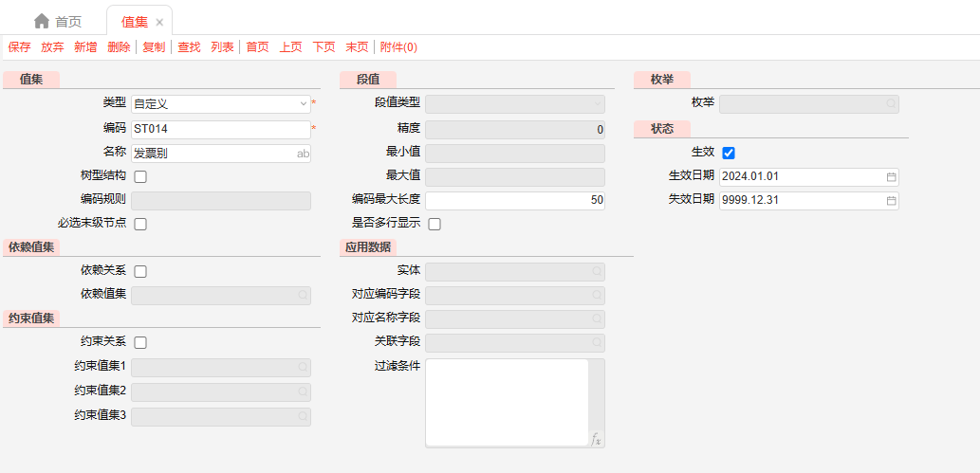The height and width of the screenshot is (473, 980).
Task: Click the 应用数据 section header
Action: click(367, 247)
